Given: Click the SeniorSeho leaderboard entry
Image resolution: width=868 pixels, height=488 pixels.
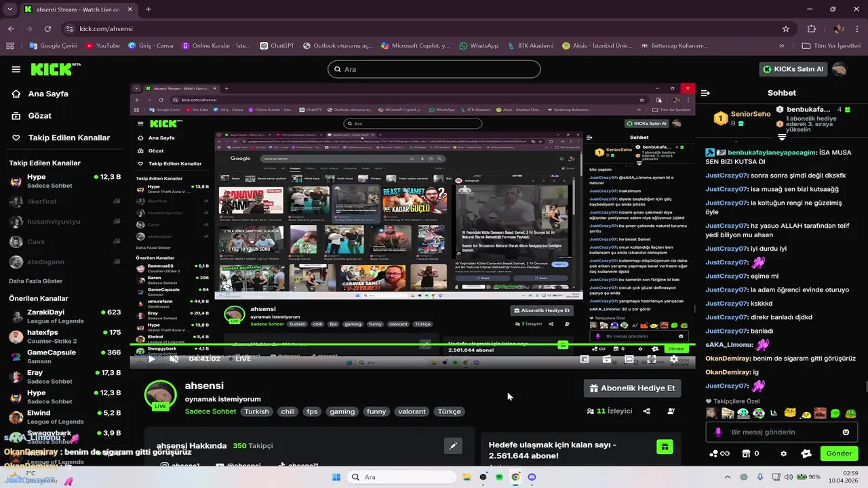Looking at the screenshot, I should [742, 118].
